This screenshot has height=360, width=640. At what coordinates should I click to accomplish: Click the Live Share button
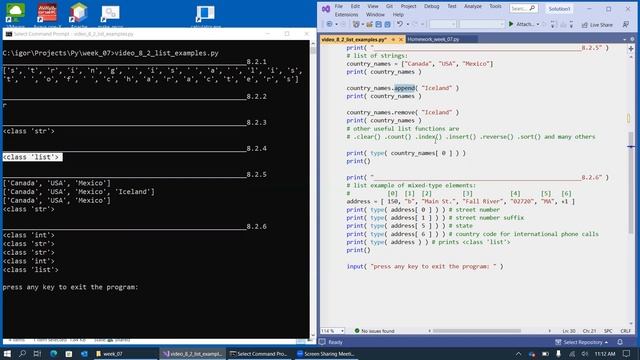click(x=597, y=25)
